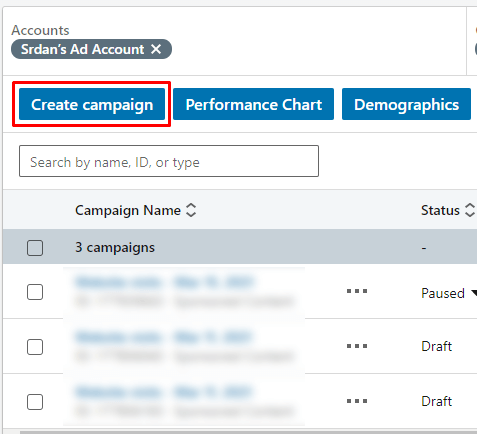
Task: Click the horizontal scrollbar at the bottom
Action: coord(248,432)
